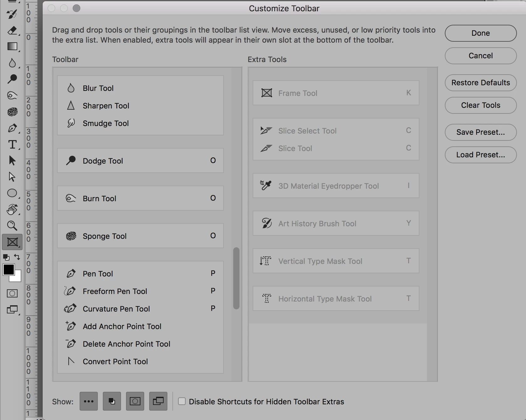
Task: Click the Art History Brush icon
Action: tap(266, 223)
